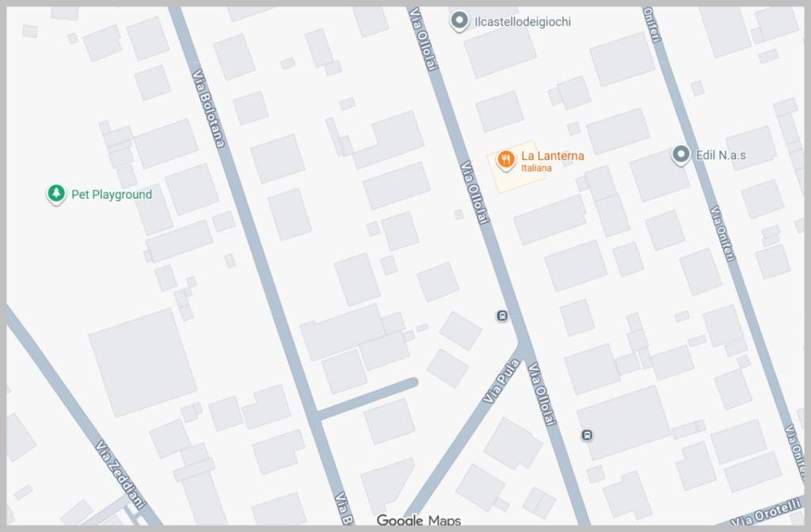Open the La Lanterna place label
Viewport: 811px width, 532px height.
[552, 156]
